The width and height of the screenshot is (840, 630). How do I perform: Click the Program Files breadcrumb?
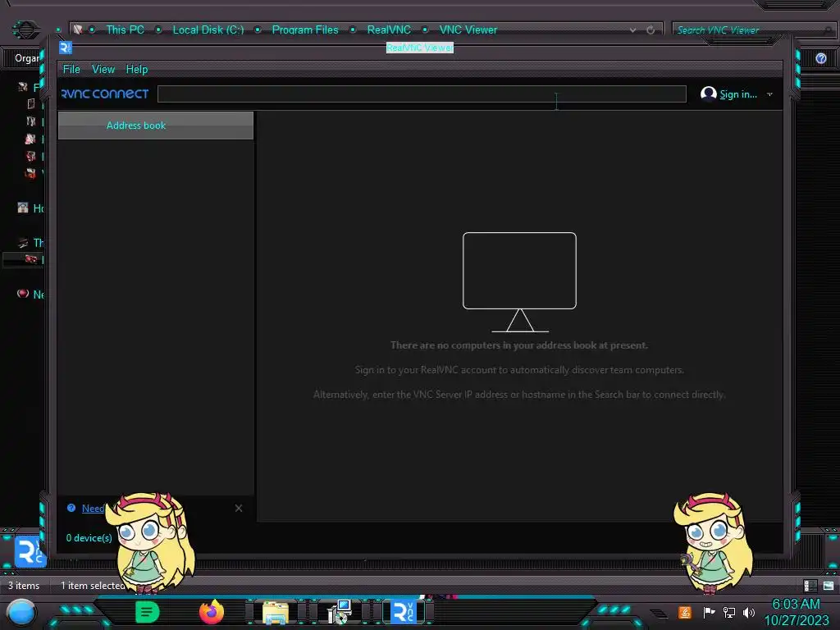coord(305,30)
